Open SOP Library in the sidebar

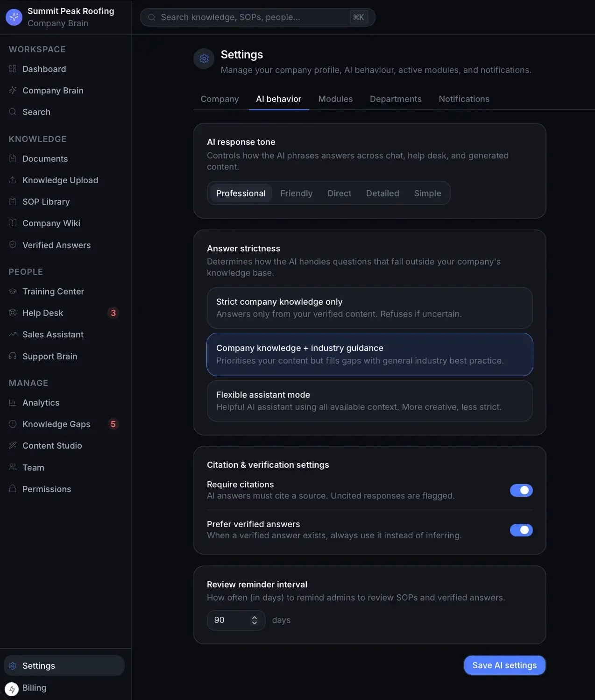point(64,202)
